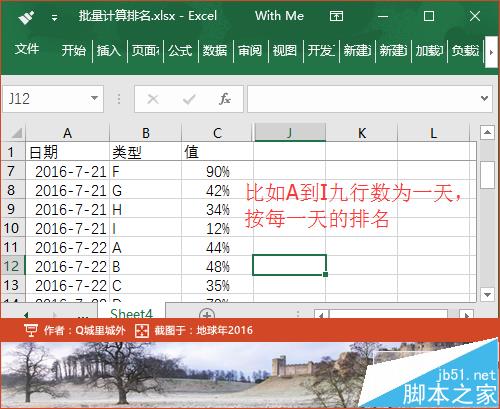Image resolution: width=500 pixels, height=409 pixels.
Task: Click cell containing 类型
Action: (x=146, y=152)
